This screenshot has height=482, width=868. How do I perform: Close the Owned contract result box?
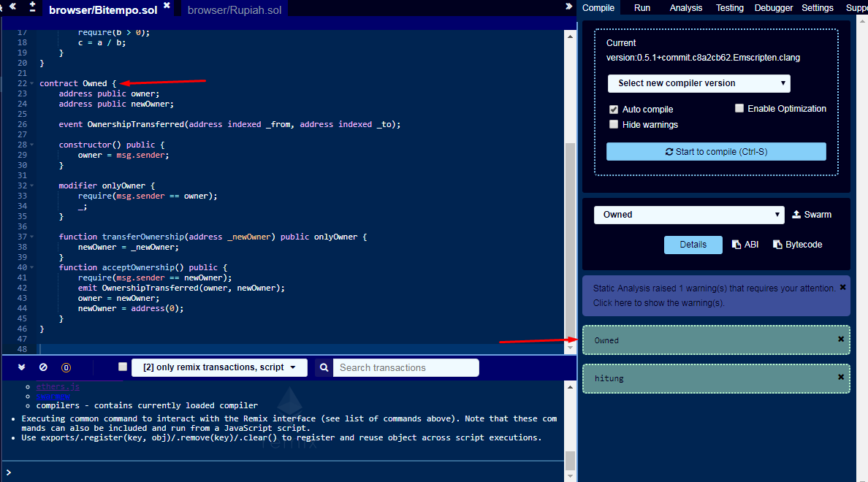[x=841, y=339]
